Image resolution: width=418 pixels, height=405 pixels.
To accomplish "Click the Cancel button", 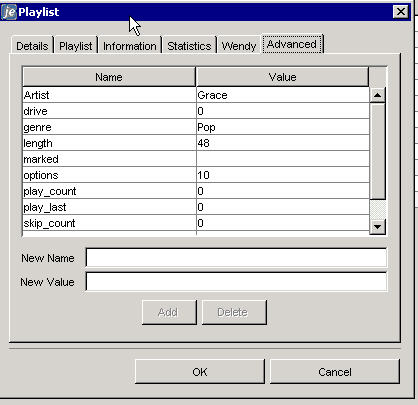I will click(335, 372).
